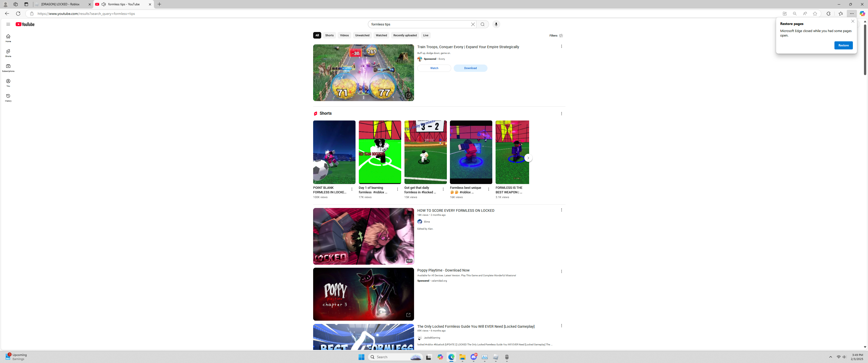Open the Edge profile icon

5,4
